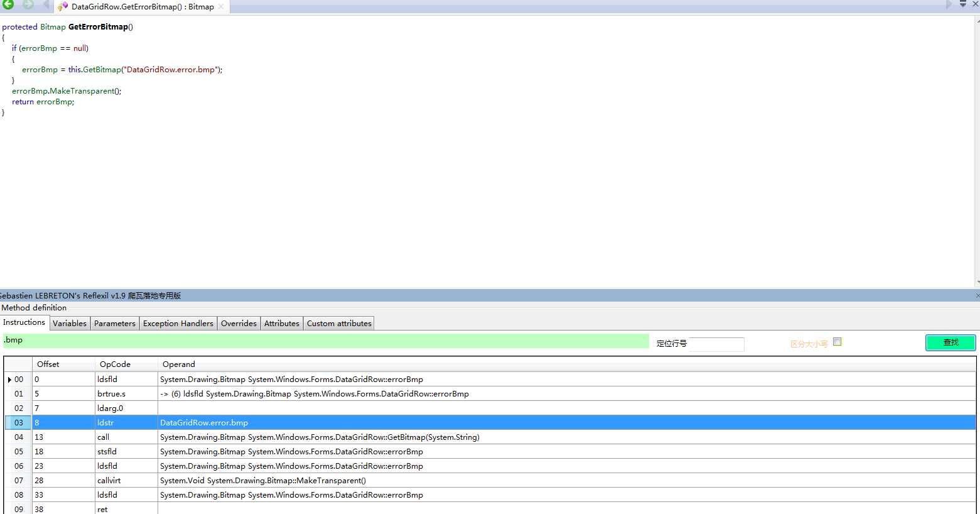Click offset 33 cell
The width and height of the screenshot is (980, 514).
63,495
